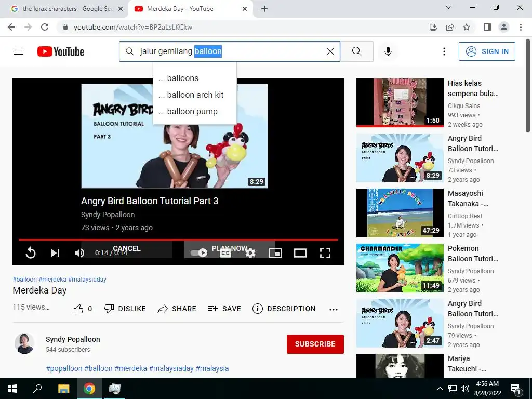Image resolution: width=532 pixels, height=399 pixels.
Task: Open Windows taskbar search
Action: pyautogui.click(x=37, y=389)
